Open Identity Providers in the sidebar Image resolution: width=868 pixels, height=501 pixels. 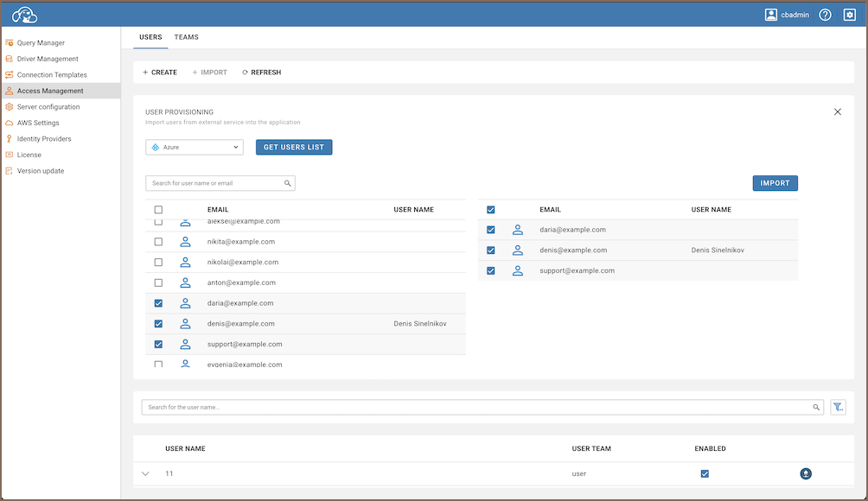(44, 139)
